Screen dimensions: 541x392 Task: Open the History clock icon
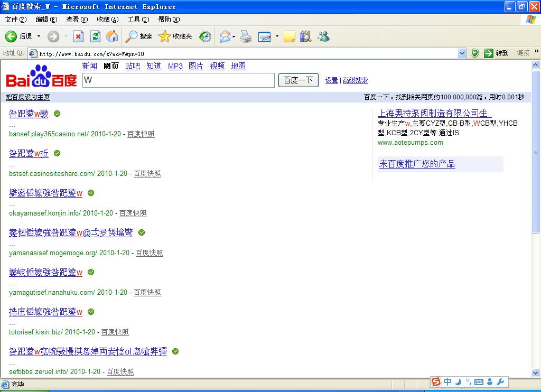[205, 36]
